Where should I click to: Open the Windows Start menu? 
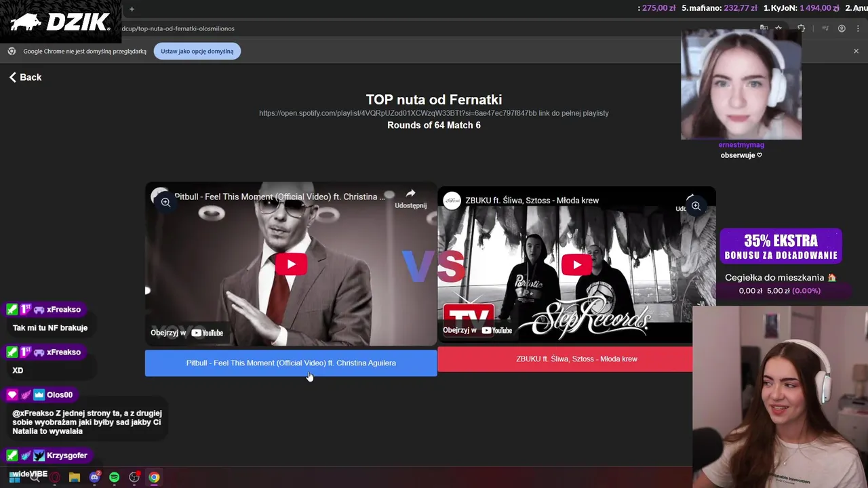coord(15,478)
